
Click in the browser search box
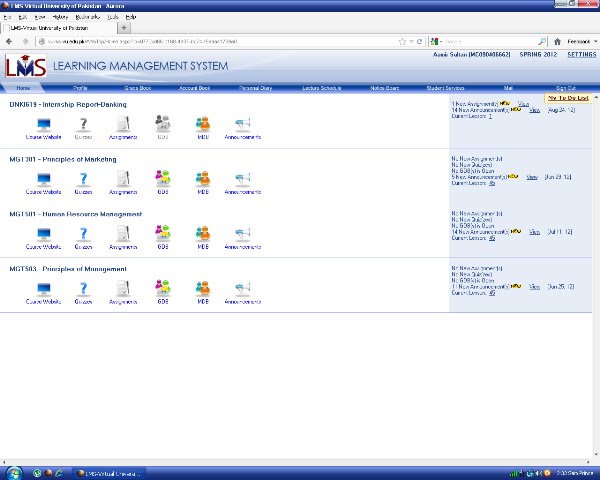[490, 41]
